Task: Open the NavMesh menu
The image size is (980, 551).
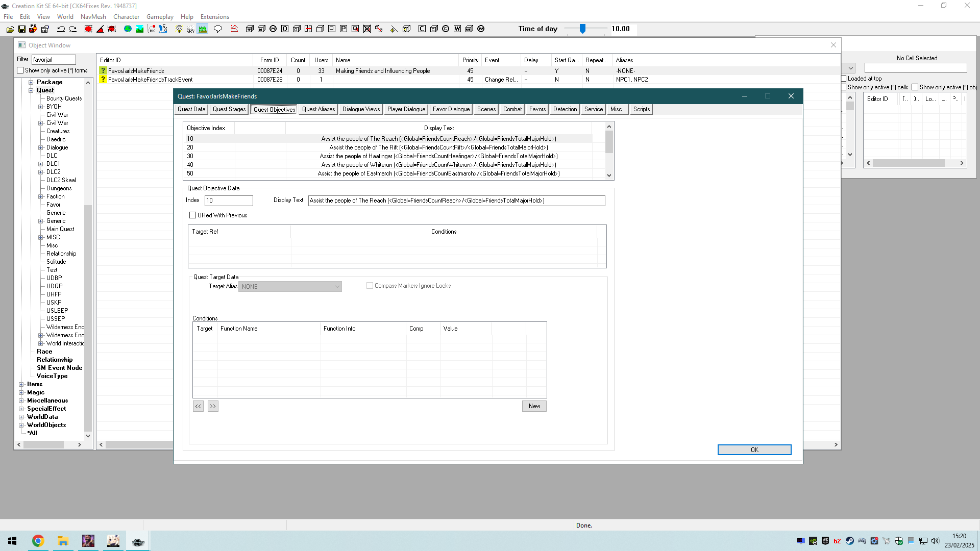Action: pos(93,17)
